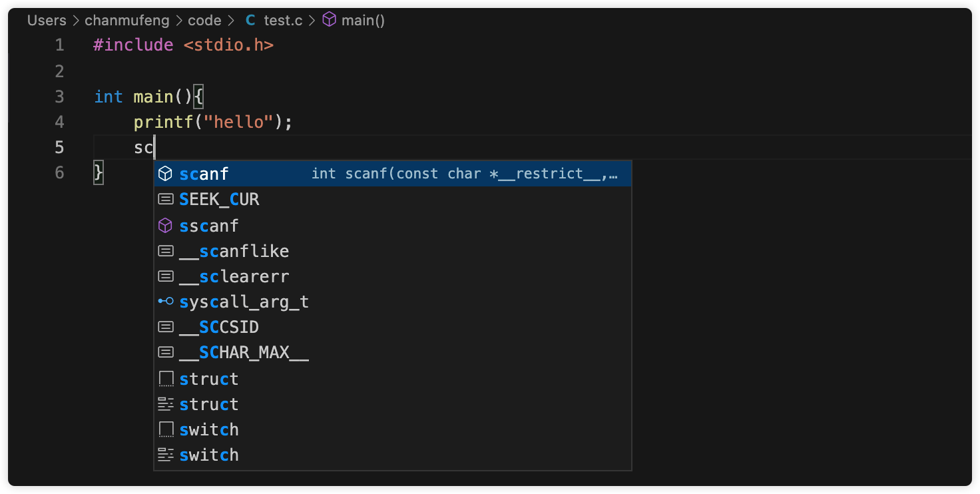Open the code folder breadcrumb

[204, 21]
